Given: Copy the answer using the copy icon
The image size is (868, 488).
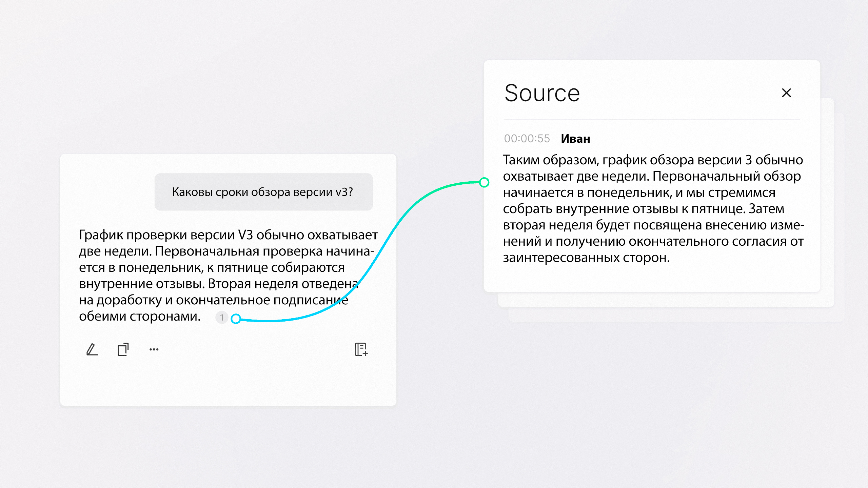Looking at the screenshot, I should (123, 349).
